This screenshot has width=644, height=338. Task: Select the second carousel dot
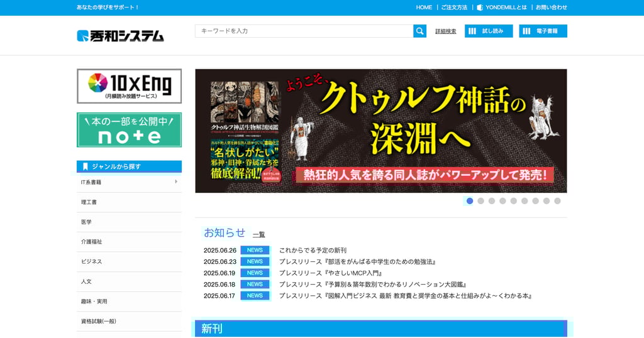pyautogui.click(x=481, y=201)
